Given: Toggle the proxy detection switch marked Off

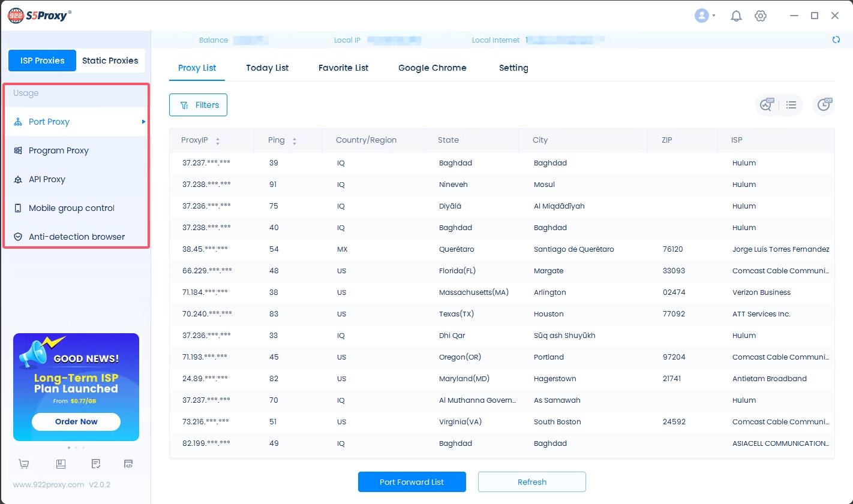Looking at the screenshot, I should pyautogui.click(x=767, y=105).
